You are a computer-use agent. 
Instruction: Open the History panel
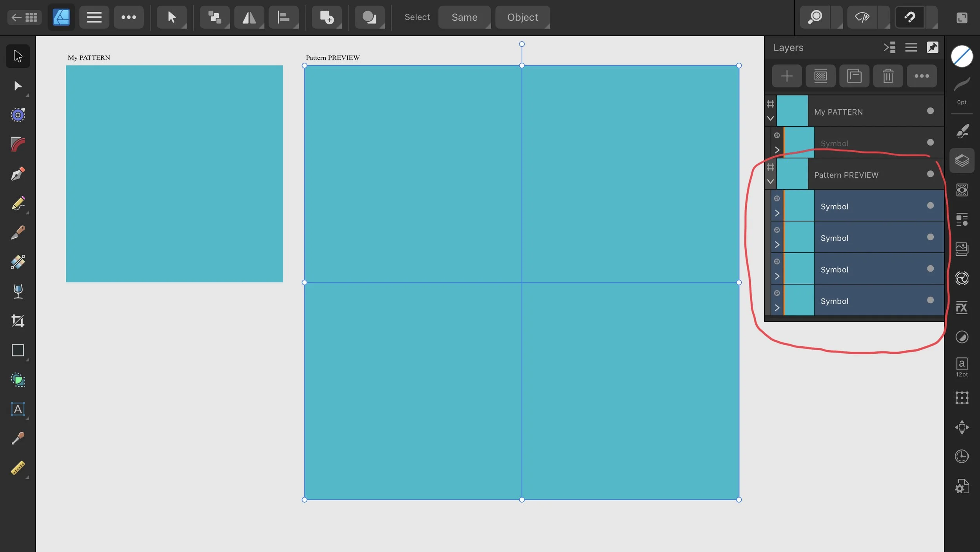coord(962,456)
